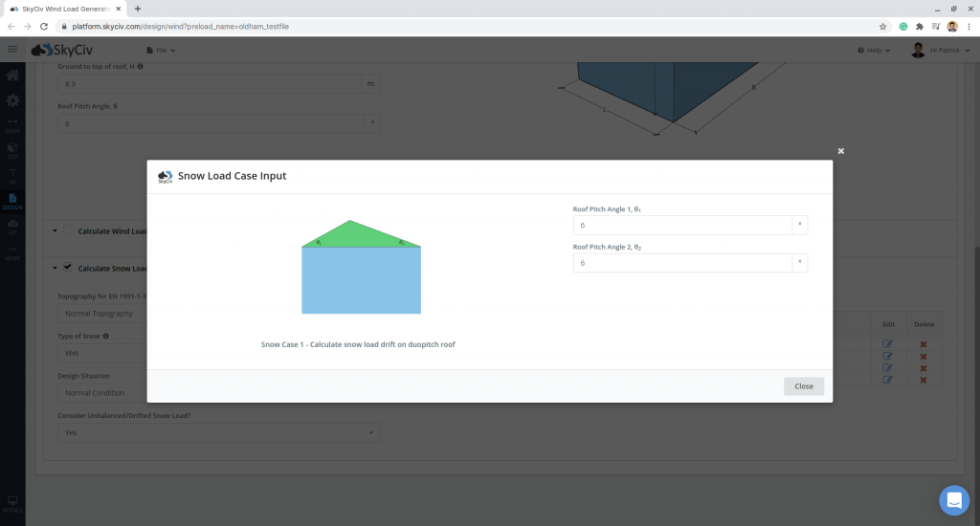Click the Roof Pitch Angle 1 input field

[x=682, y=226]
